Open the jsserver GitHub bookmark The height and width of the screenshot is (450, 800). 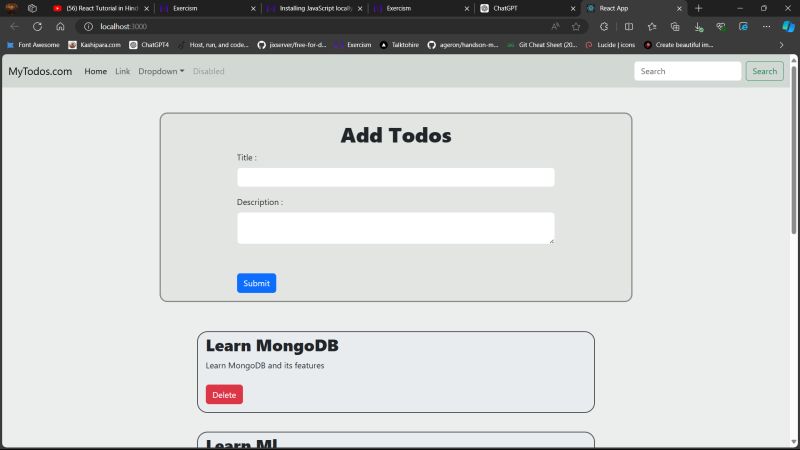[x=292, y=45]
